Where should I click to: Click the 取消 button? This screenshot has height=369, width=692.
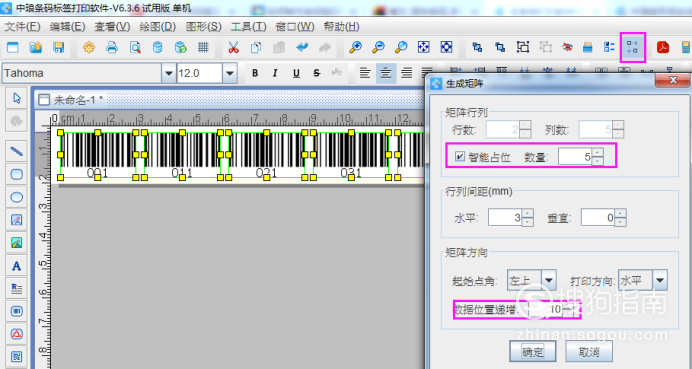pos(589,351)
